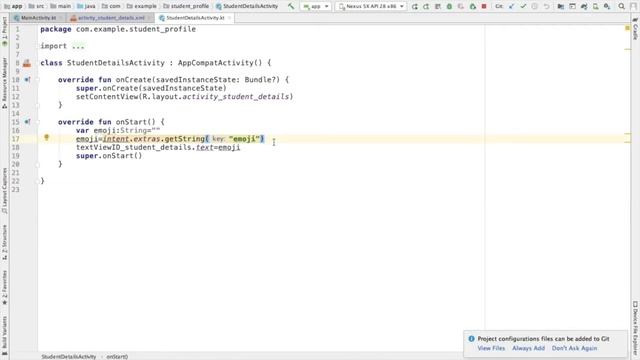640x360 pixels.
Task: Click the Kotlin file icon on StudentDetailsActivity.kt tab
Action: tap(162, 18)
